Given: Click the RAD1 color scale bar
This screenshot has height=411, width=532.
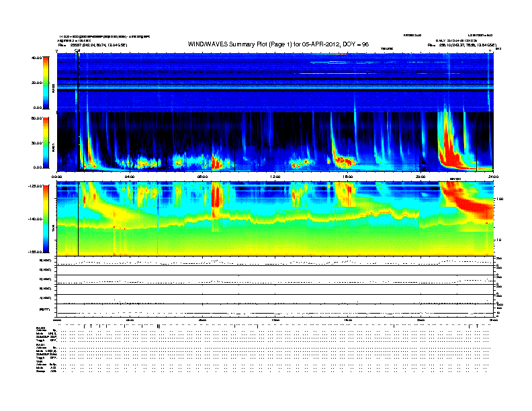Looking at the screenshot, I should tap(46, 143).
